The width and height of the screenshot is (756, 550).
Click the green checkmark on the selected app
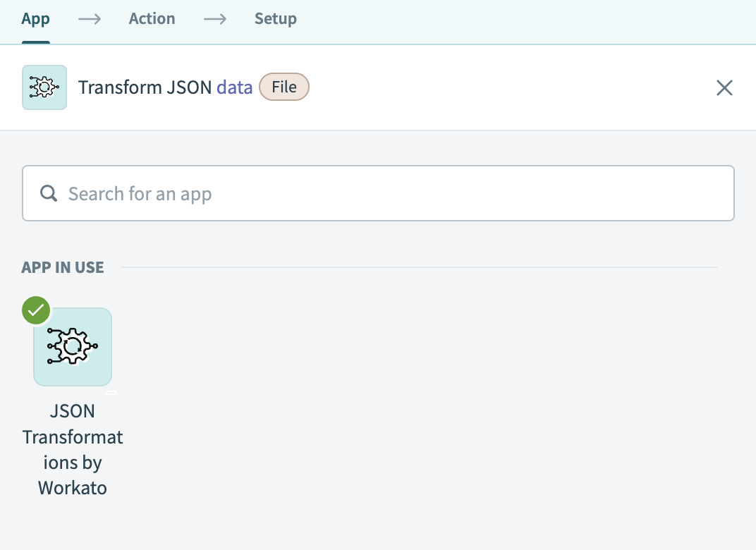pyautogui.click(x=35, y=310)
